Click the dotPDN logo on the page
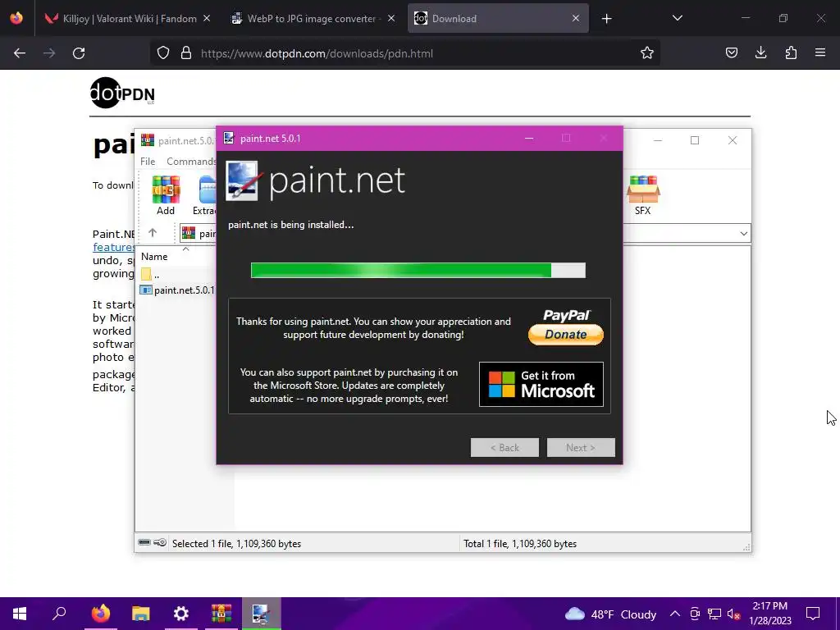 [x=123, y=94]
